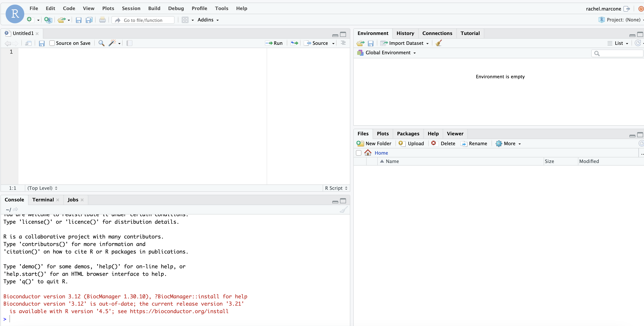Switch to the Packages tab
Image resolution: width=644 pixels, height=326 pixels.
pyautogui.click(x=408, y=134)
